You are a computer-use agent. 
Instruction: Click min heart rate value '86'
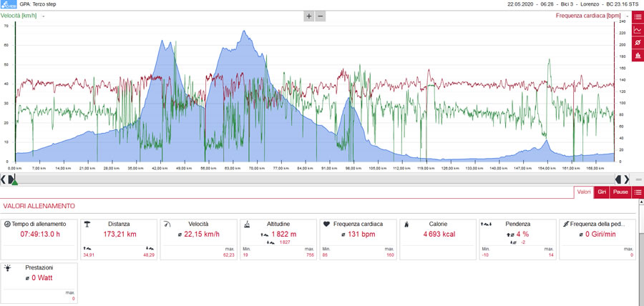[325, 255]
